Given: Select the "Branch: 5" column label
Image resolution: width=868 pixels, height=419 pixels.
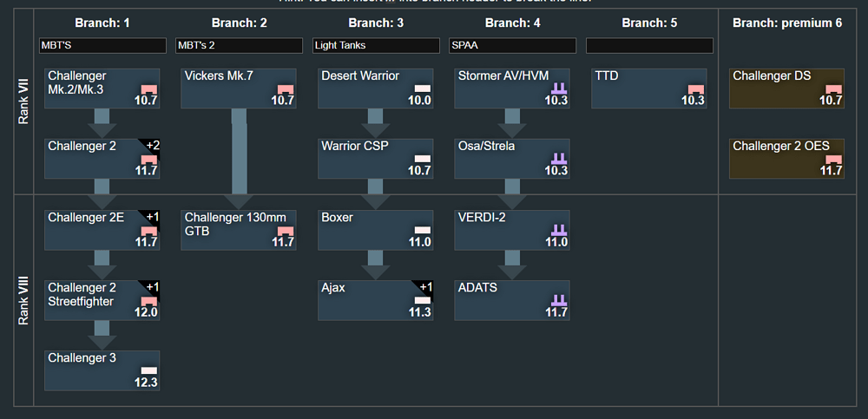Looking at the screenshot, I should [649, 23].
